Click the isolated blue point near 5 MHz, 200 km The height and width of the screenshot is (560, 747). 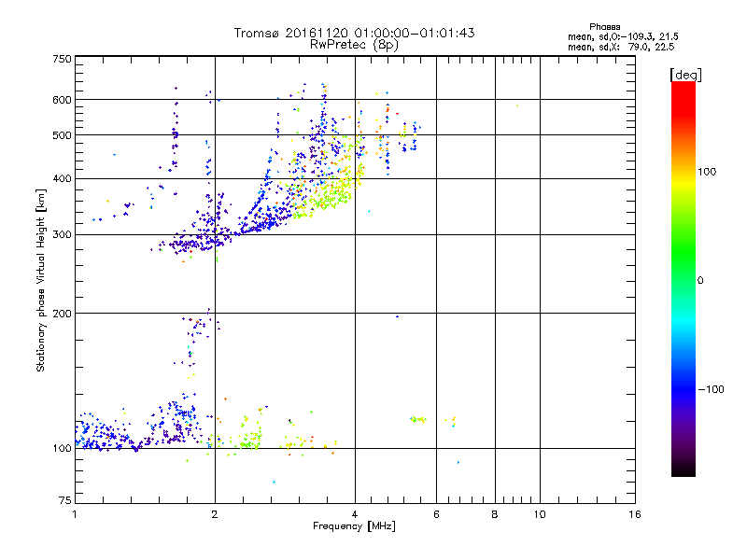pyautogui.click(x=398, y=316)
